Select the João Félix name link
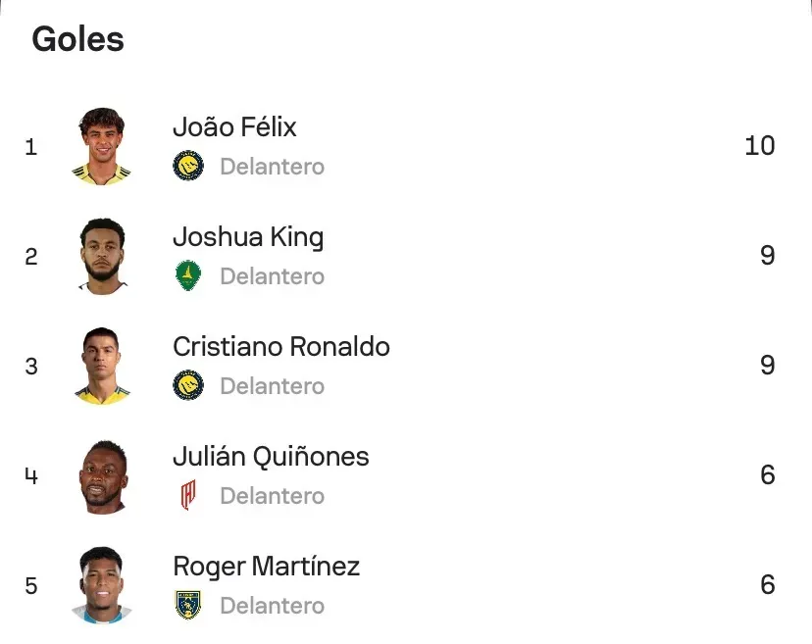Image resolution: width=812 pixels, height=644 pixels. (x=234, y=127)
